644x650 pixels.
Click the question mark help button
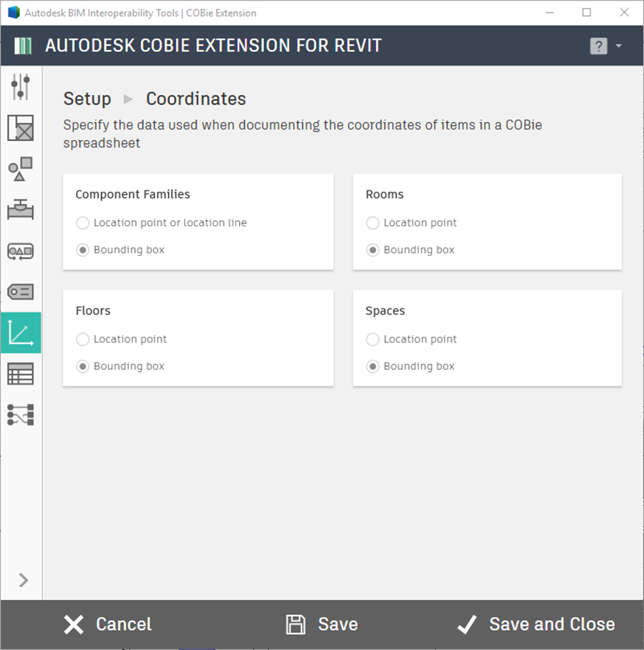[x=598, y=46]
